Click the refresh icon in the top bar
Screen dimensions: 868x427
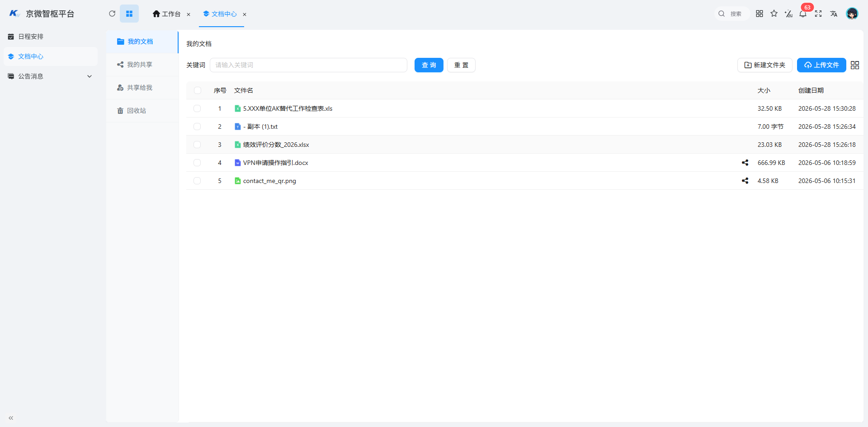pyautogui.click(x=112, y=14)
